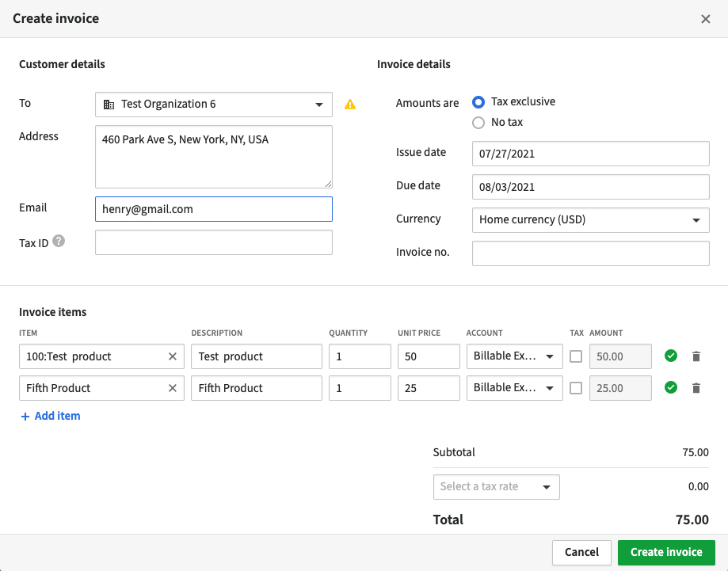Image resolution: width=728 pixels, height=571 pixels.
Task: Clear the 100:Test product item with the X
Action: pyautogui.click(x=172, y=356)
